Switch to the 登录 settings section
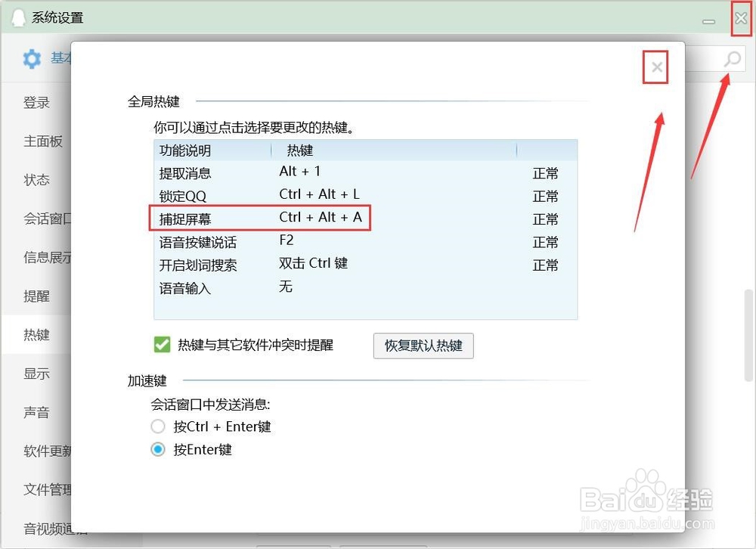 coord(36,102)
